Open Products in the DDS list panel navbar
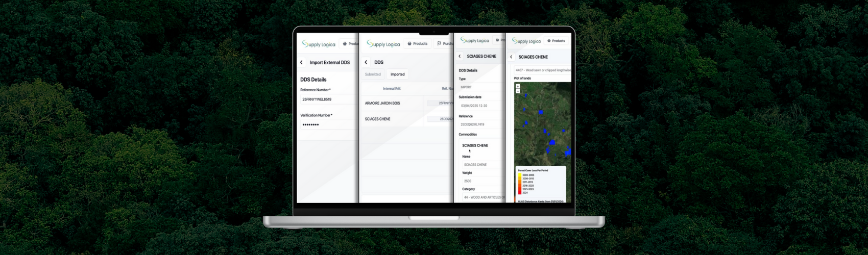 [417, 44]
